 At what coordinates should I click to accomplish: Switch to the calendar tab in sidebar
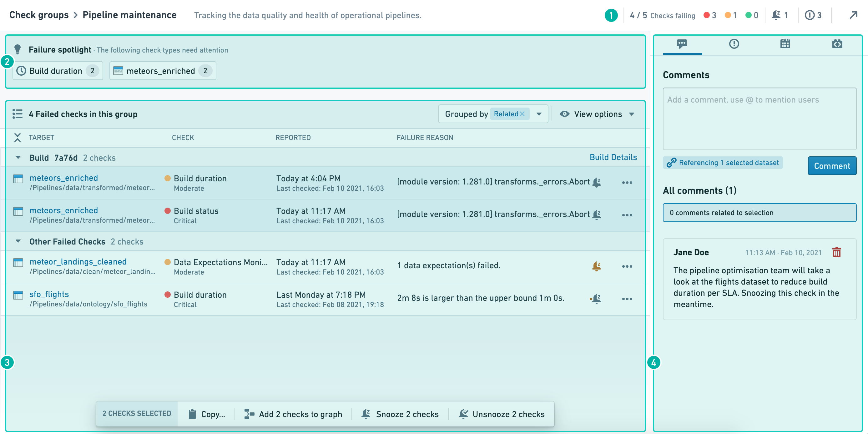(785, 44)
